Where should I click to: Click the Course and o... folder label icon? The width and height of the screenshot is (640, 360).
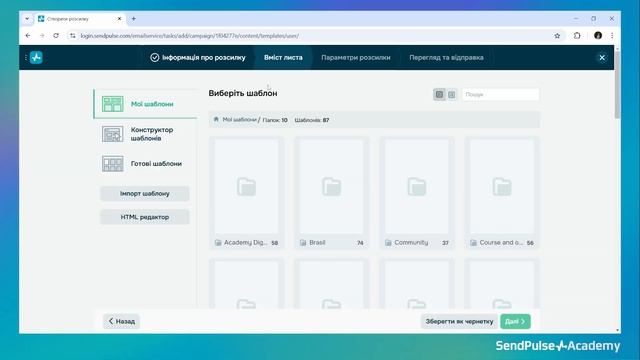473,243
